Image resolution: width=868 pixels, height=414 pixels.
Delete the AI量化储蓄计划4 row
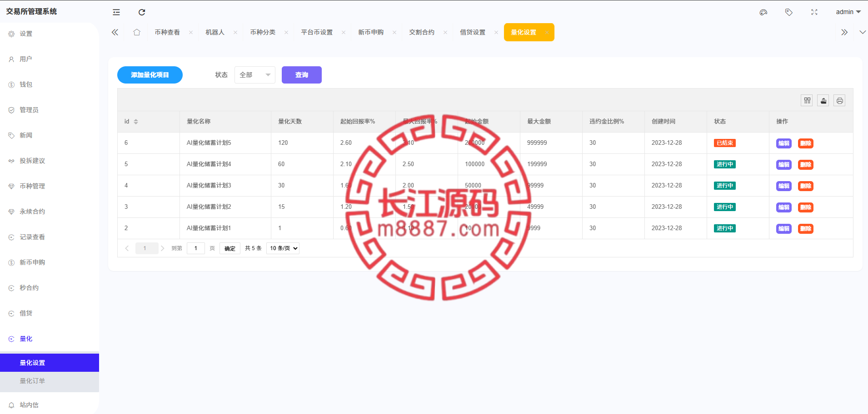click(x=806, y=165)
